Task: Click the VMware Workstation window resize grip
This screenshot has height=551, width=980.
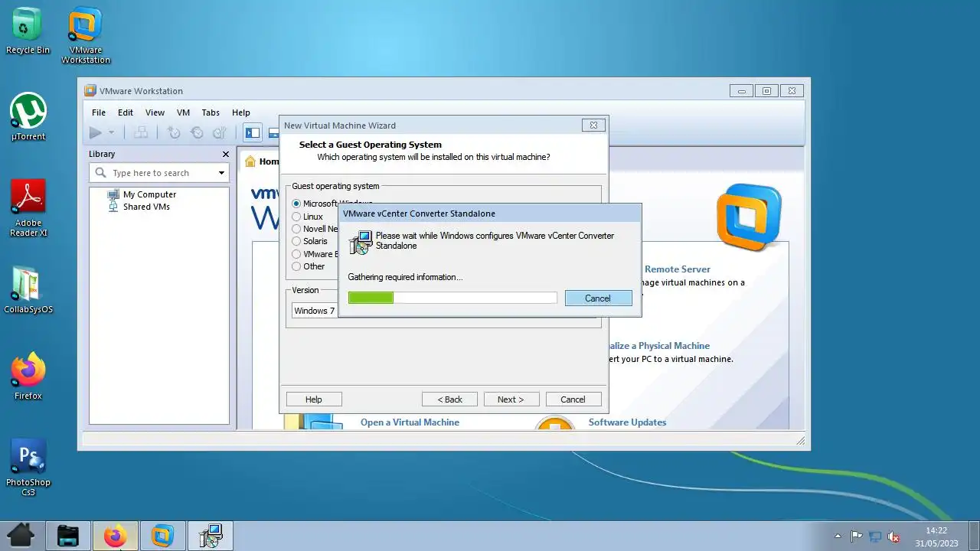Action: (801, 441)
